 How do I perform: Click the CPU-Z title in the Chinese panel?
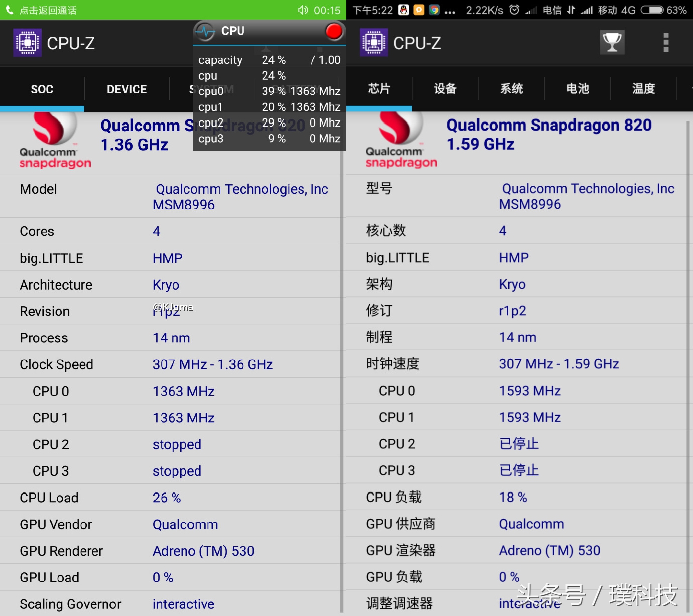click(417, 43)
